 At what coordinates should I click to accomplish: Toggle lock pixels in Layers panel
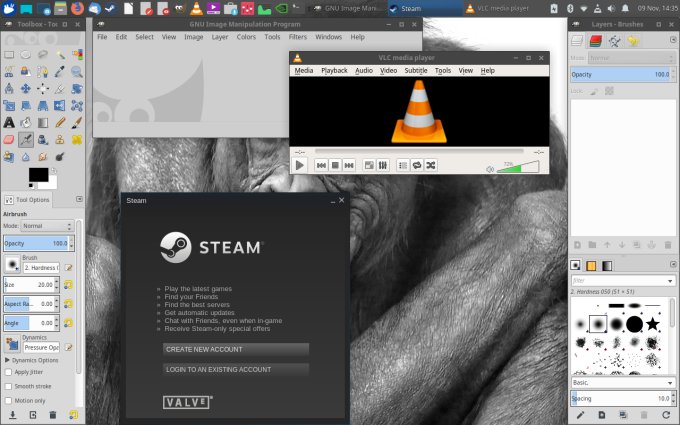tap(594, 91)
